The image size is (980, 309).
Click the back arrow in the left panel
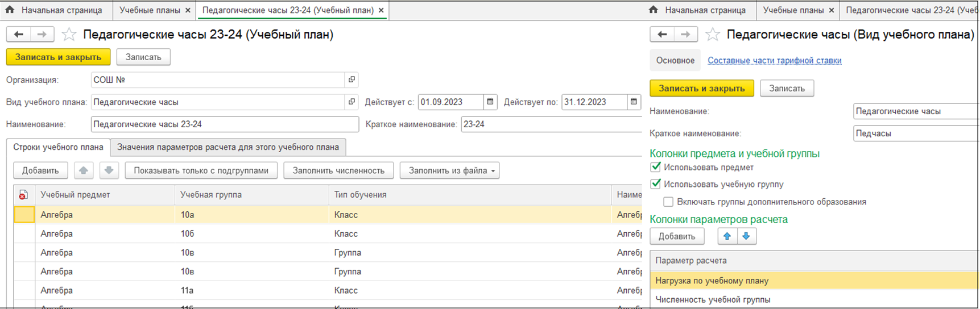coord(18,35)
